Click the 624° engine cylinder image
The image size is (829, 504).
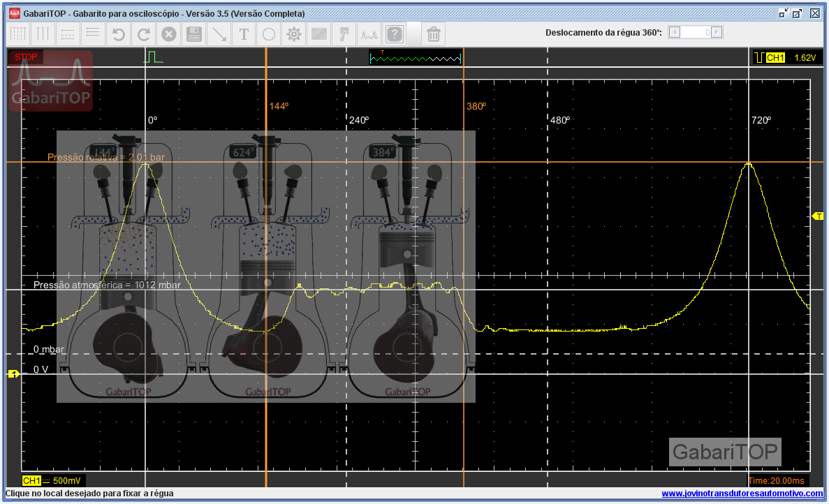[267, 267]
